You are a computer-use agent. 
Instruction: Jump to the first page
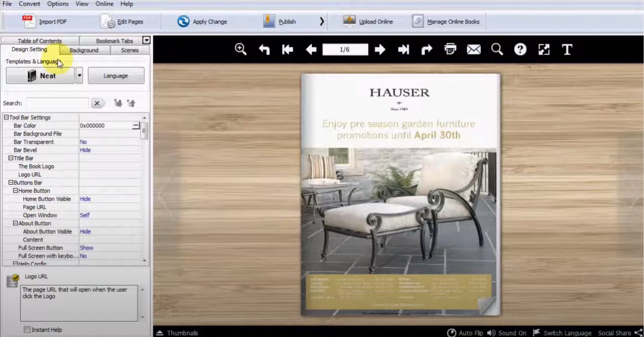pos(287,50)
